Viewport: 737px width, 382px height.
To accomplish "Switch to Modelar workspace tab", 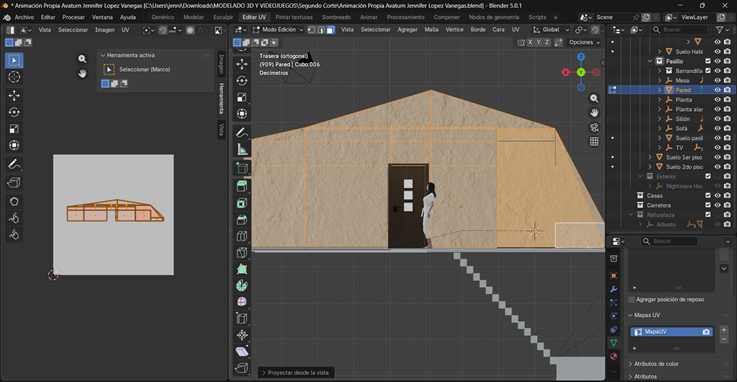I will coord(194,17).
